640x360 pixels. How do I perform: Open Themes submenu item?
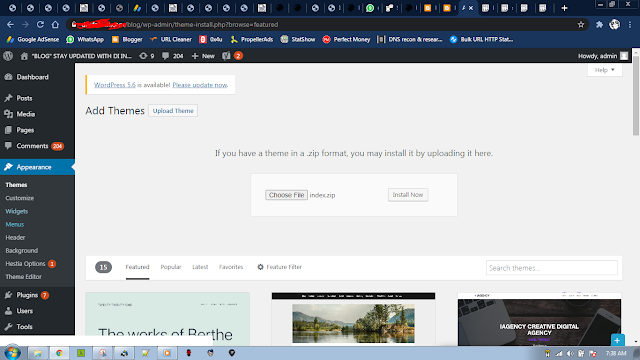click(x=16, y=185)
